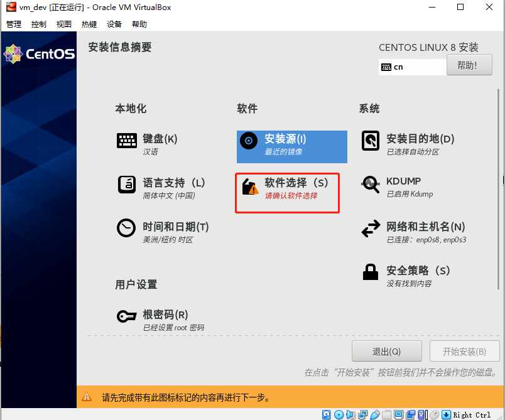Click the KDUMP heading label
Viewport: 505px width, 420px height.
403,181
